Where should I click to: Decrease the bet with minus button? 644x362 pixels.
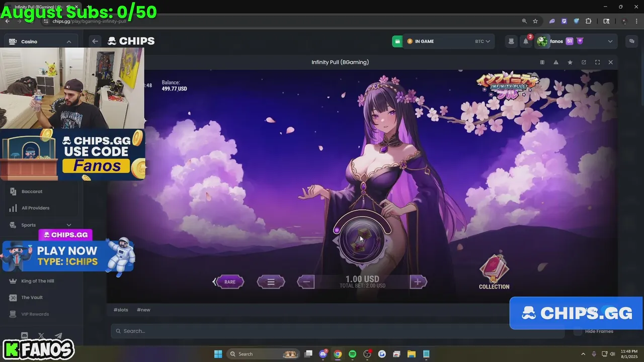[306, 282]
